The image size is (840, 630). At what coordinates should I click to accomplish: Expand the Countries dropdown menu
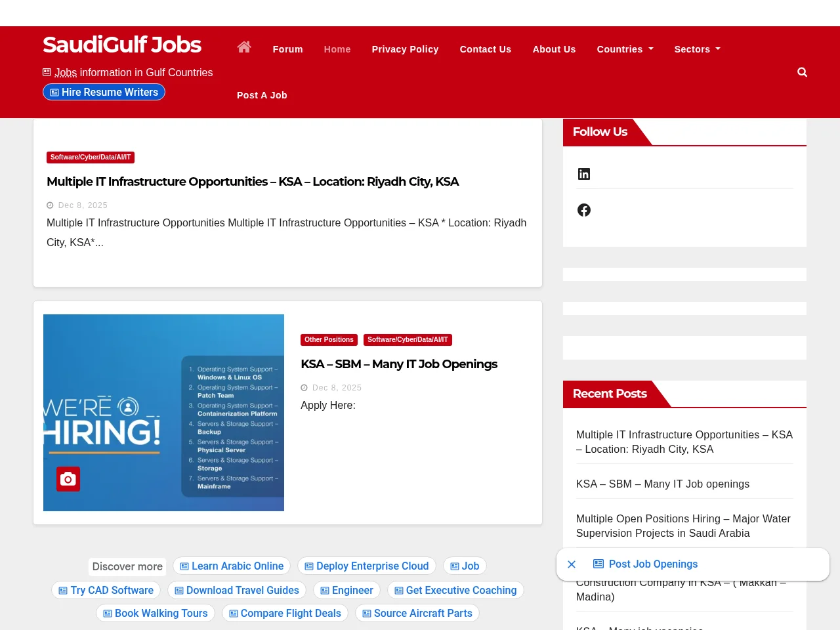click(x=625, y=49)
